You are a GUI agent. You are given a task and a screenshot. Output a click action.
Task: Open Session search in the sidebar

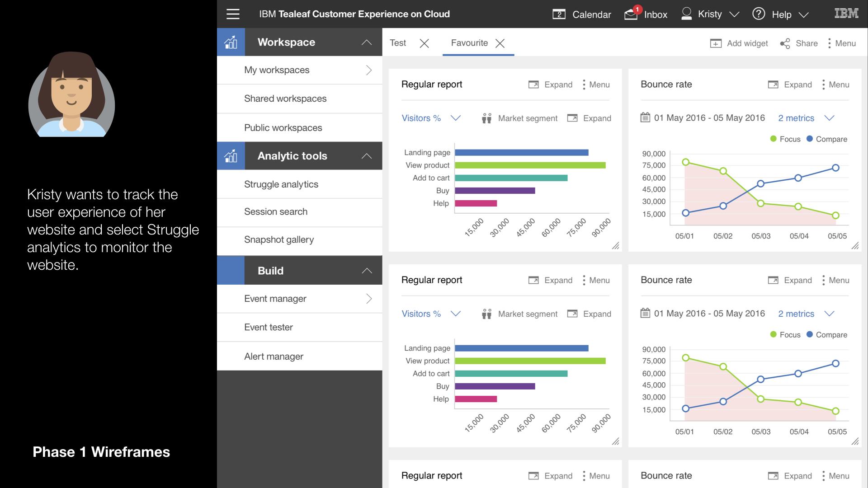276,212
